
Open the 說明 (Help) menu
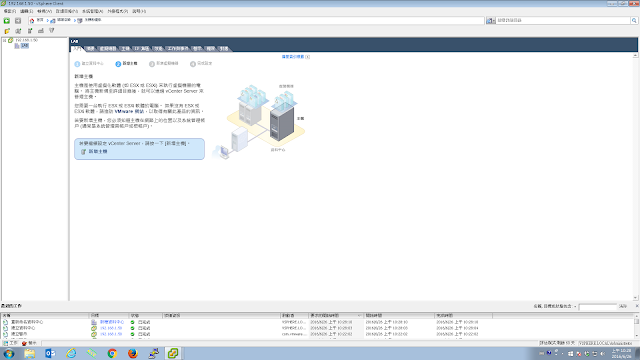point(139,11)
